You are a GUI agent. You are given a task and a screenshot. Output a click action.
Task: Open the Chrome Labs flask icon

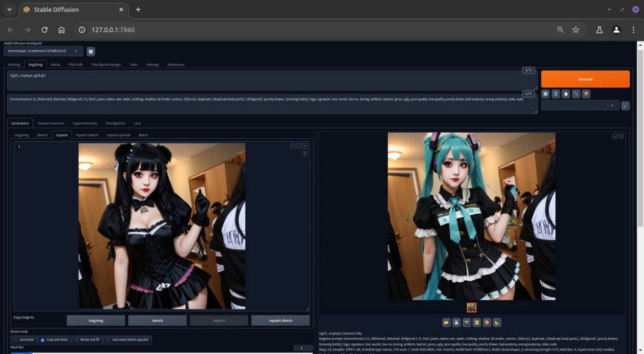[599, 29]
